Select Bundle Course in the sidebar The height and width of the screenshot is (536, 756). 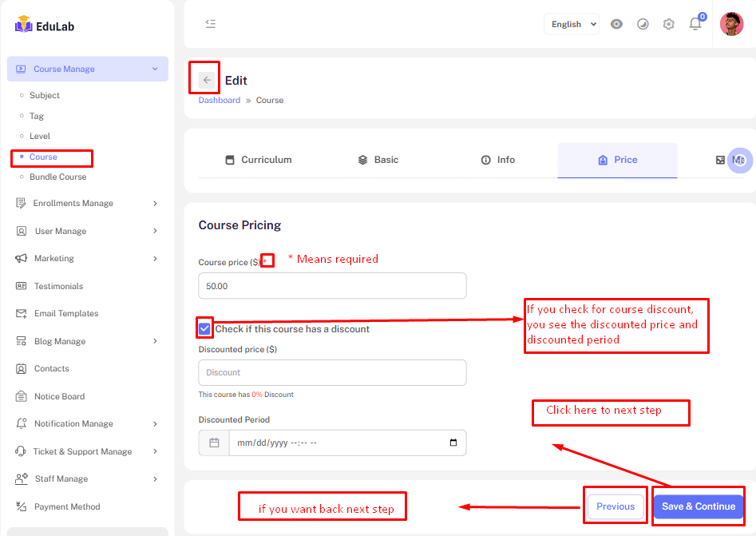(x=58, y=177)
